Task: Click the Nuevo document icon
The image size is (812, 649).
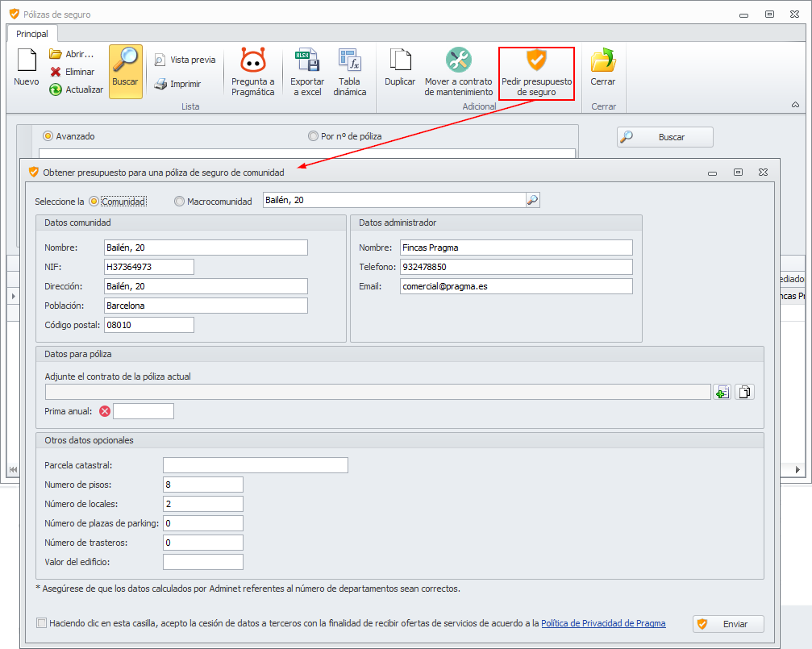Action: (x=27, y=60)
